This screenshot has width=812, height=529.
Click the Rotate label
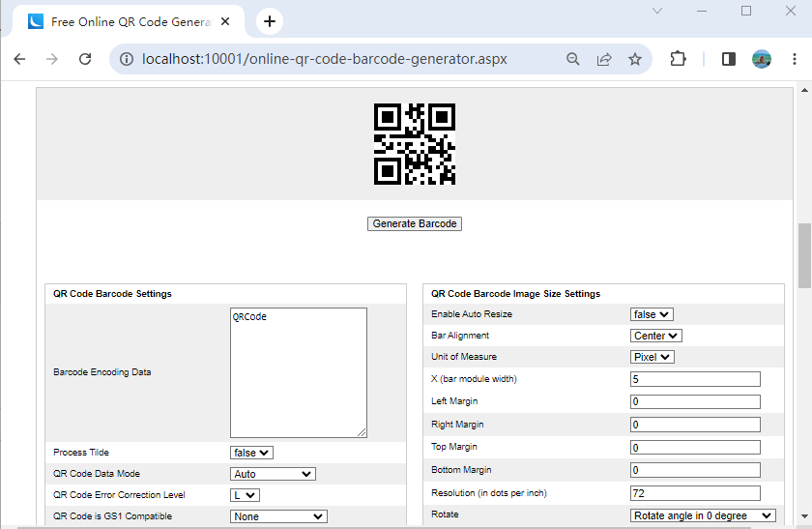[x=445, y=514]
